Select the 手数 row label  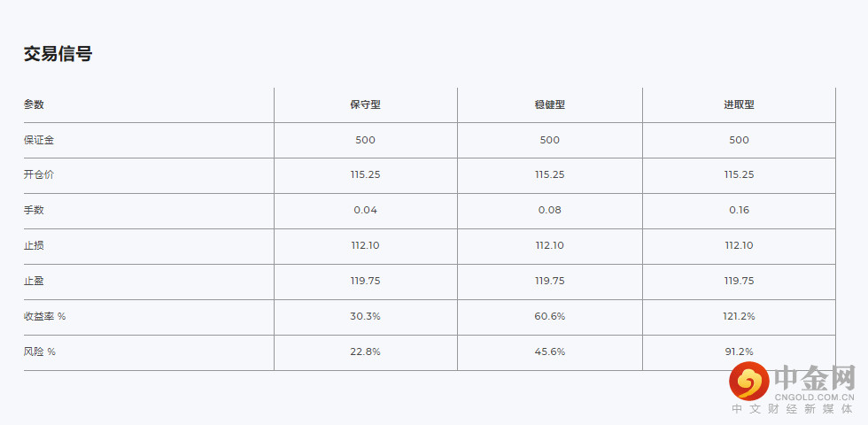35,211
